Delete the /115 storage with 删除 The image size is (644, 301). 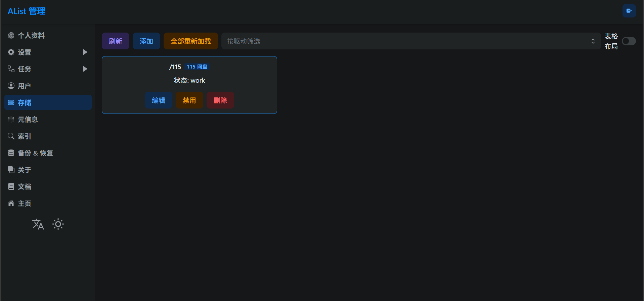pyautogui.click(x=220, y=100)
